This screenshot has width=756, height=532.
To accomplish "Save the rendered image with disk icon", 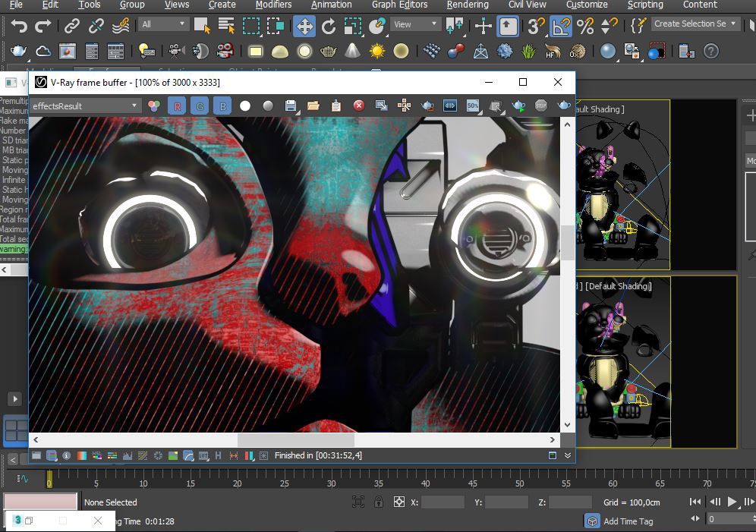I will coord(290,106).
